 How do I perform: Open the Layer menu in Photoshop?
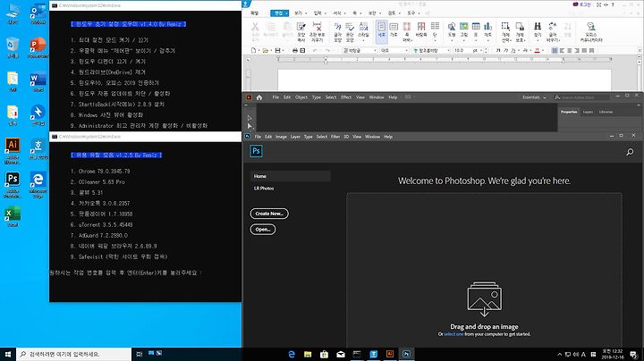pyautogui.click(x=295, y=137)
